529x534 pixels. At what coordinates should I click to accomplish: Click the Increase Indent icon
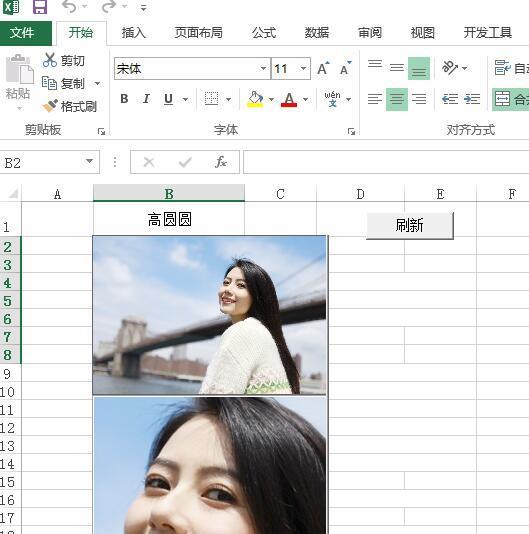[x=472, y=99]
